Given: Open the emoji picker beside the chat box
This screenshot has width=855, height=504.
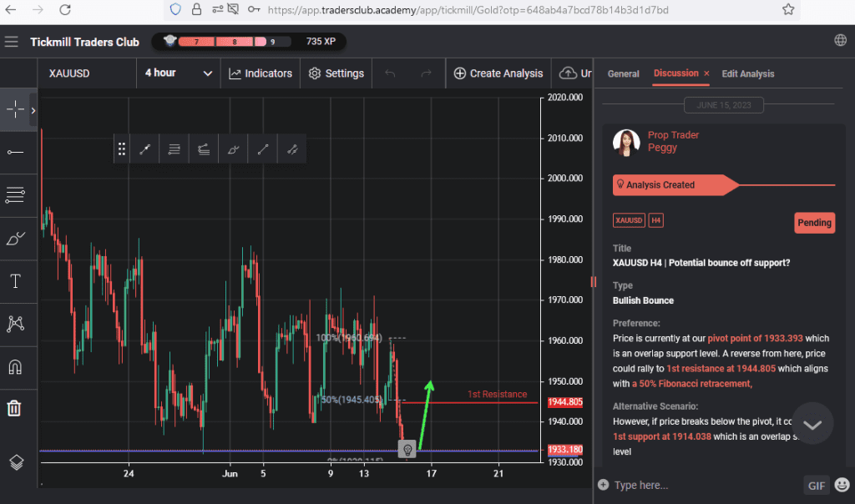Looking at the screenshot, I should click(x=842, y=485).
